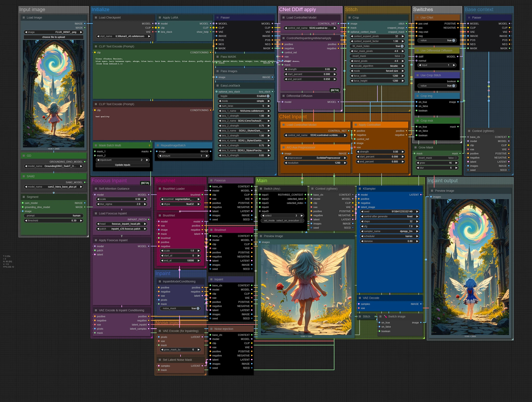The width and height of the screenshot is (532, 402).
Task: Open the fooocus_inpaint_head.pth head dropdown
Action: [x=122, y=224]
